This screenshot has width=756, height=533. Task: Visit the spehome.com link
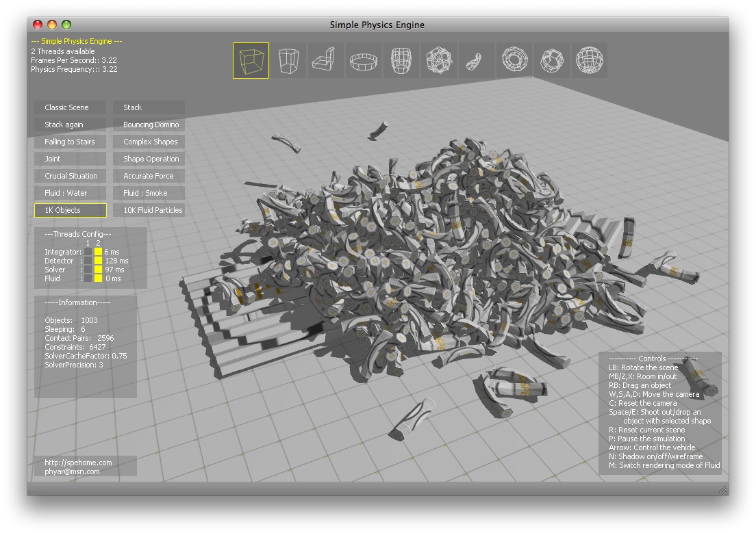point(80,462)
